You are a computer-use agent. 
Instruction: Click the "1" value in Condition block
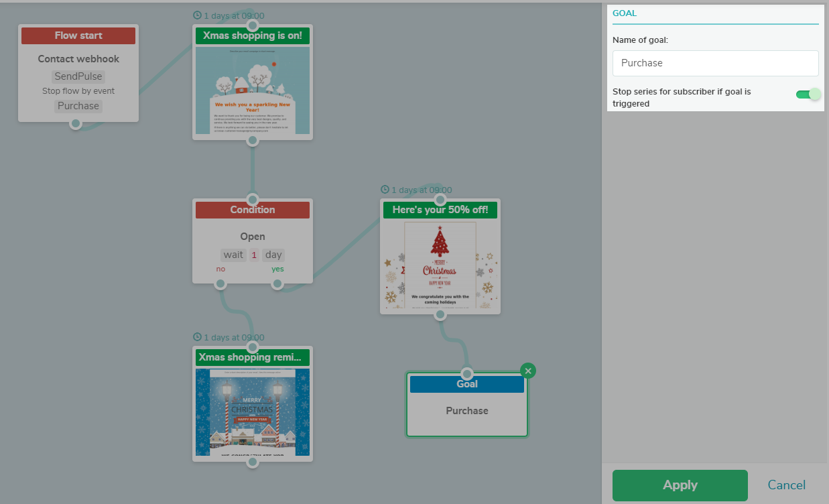pyautogui.click(x=254, y=255)
